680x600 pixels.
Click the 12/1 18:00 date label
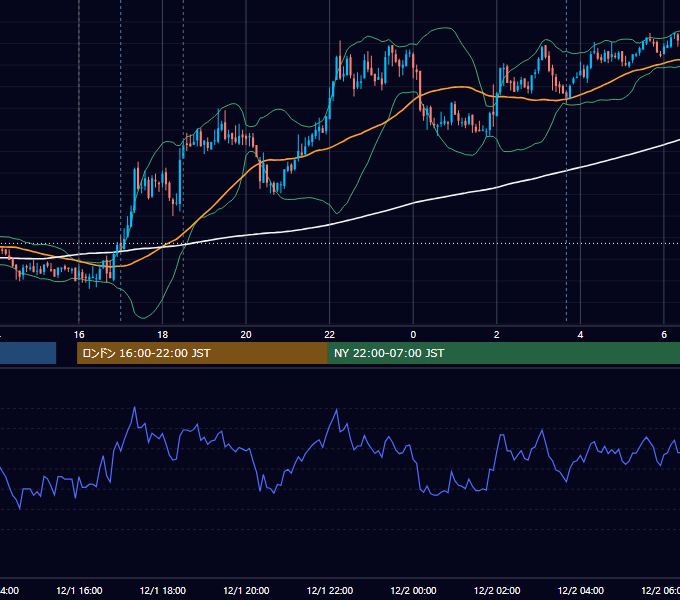coord(163,590)
